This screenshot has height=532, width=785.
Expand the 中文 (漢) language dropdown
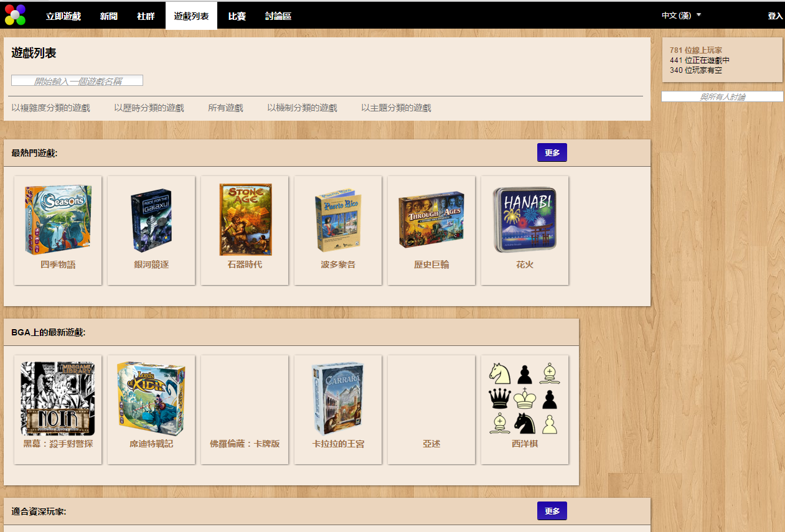681,16
